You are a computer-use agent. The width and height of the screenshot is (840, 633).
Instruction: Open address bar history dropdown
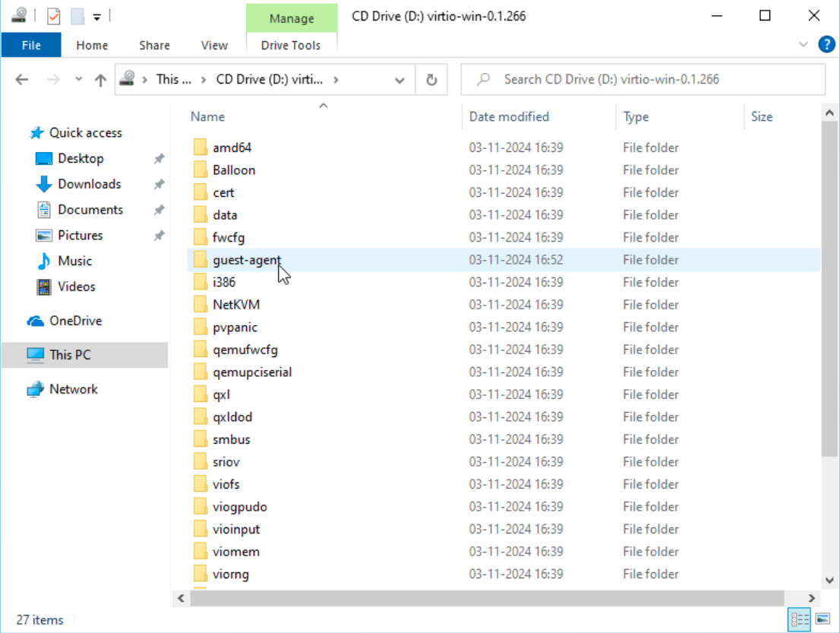click(x=399, y=80)
